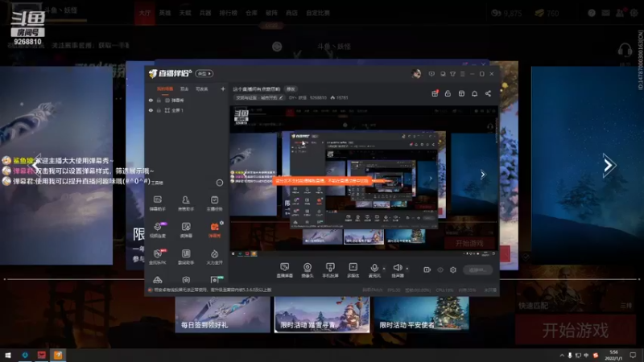Click the large red 开始游戏 button in the game
Screen dimensions: 644x362
(576, 330)
